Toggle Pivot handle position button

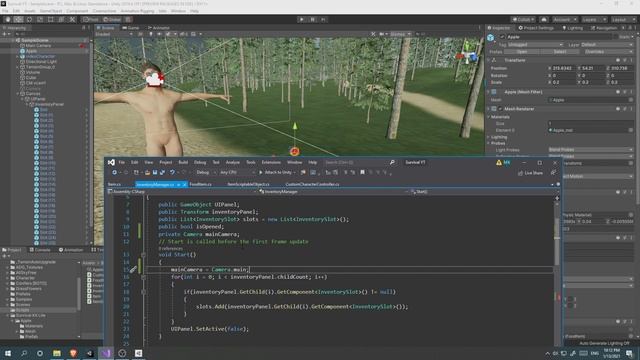pos(91,19)
